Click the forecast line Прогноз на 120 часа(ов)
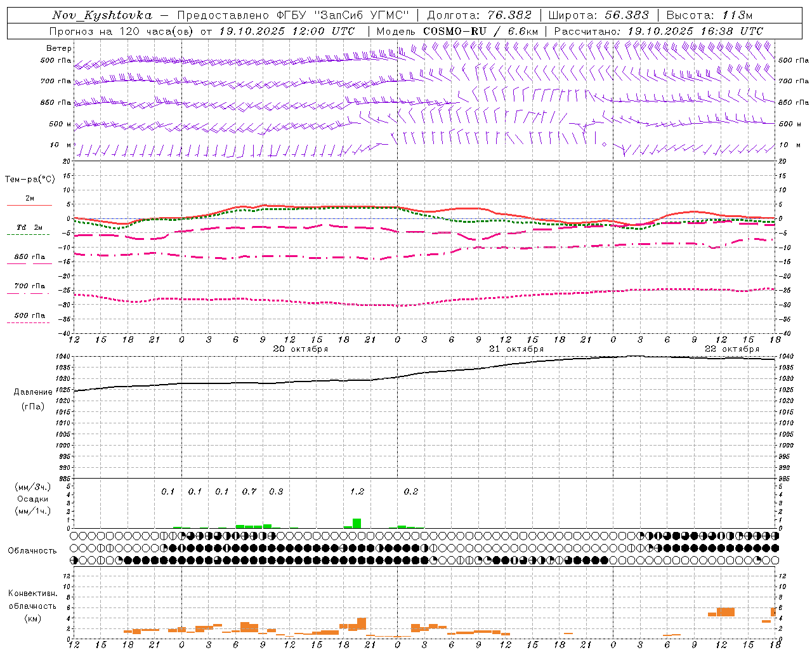The height and width of the screenshot is (650, 812). tap(122, 31)
